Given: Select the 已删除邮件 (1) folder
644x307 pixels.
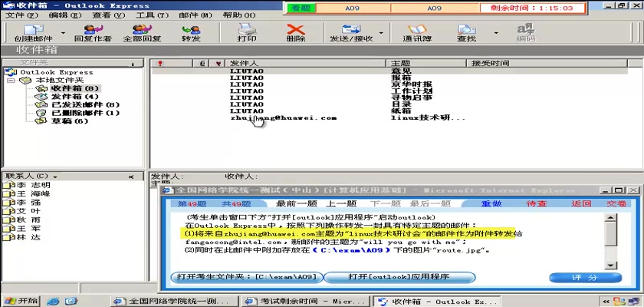Looking at the screenshot, I should coord(85,113).
